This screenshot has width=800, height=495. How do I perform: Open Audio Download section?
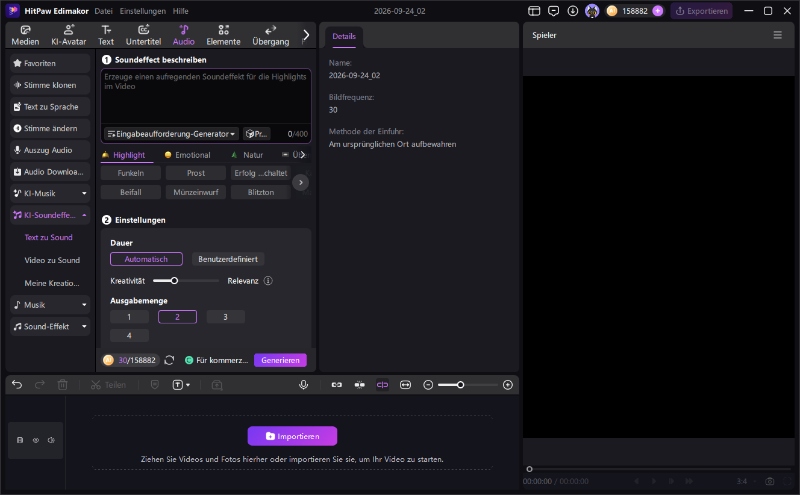50,172
